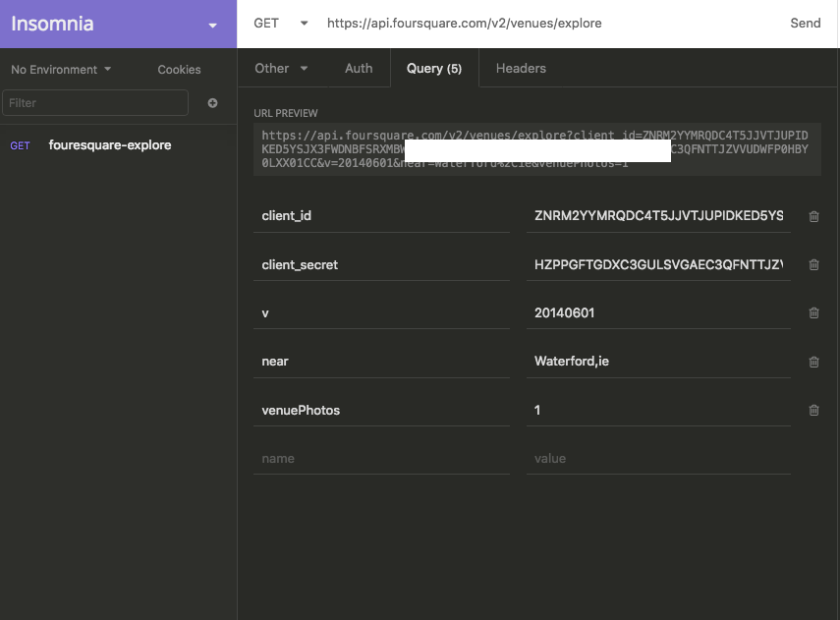Open the GET method dropdown
The image size is (840, 620).
[280, 24]
